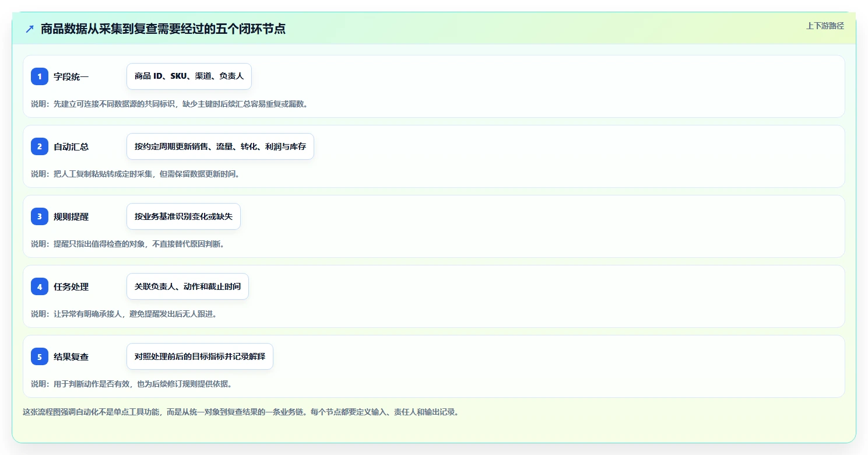Click the note 先建立可连接不同数据源的共同标识
The height and width of the screenshot is (455, 868).
pos(170,104)
